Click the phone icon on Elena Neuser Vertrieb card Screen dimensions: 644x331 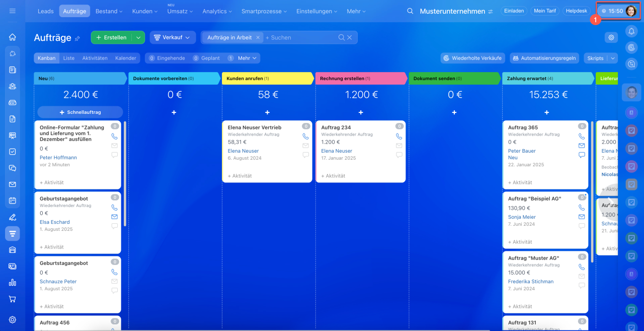pyautogui.click(x=305, y=136)
